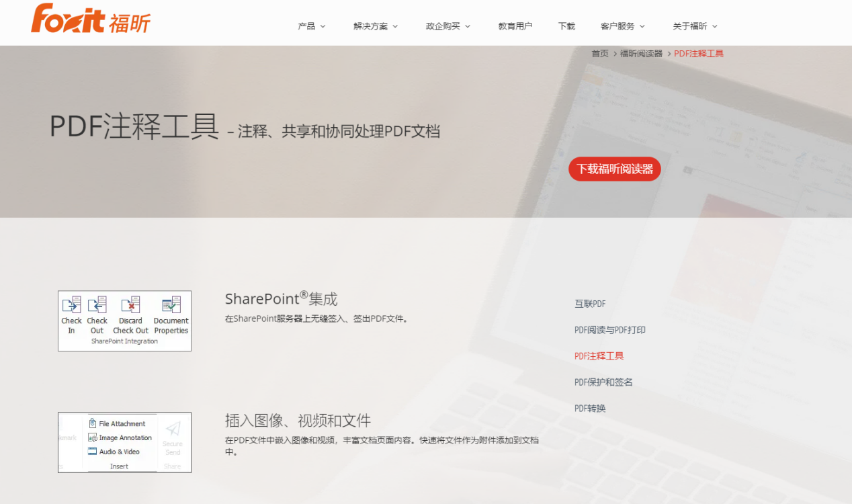Click the Discard Check Out icon
Viewport: 852px width, 504px height.
(x=130, y=305)
